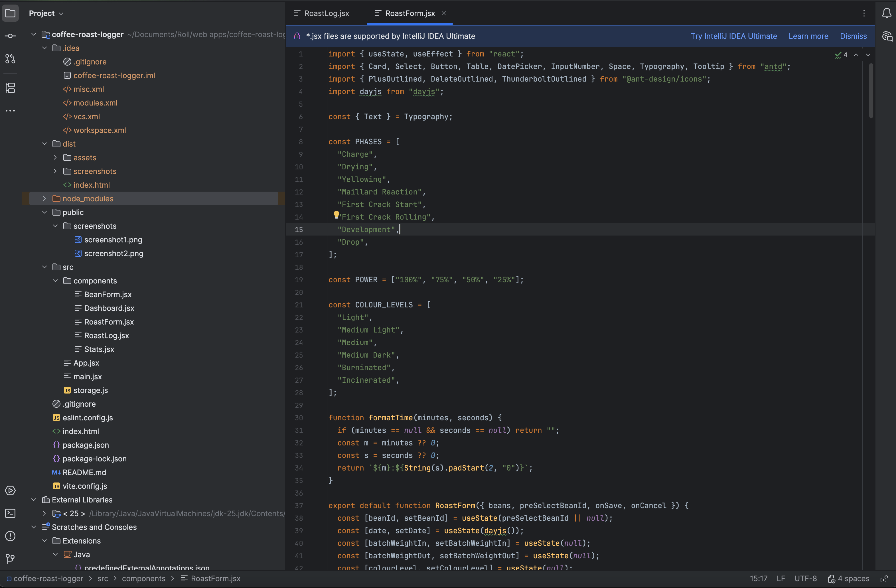Collapse the src folder
The height and width of the screenshot is (588, 896).
point(44,267)
